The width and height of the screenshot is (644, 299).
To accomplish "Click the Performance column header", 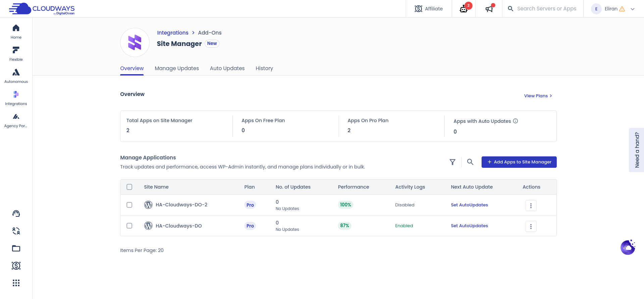I will pyautogui.click(x=353, y=187).
